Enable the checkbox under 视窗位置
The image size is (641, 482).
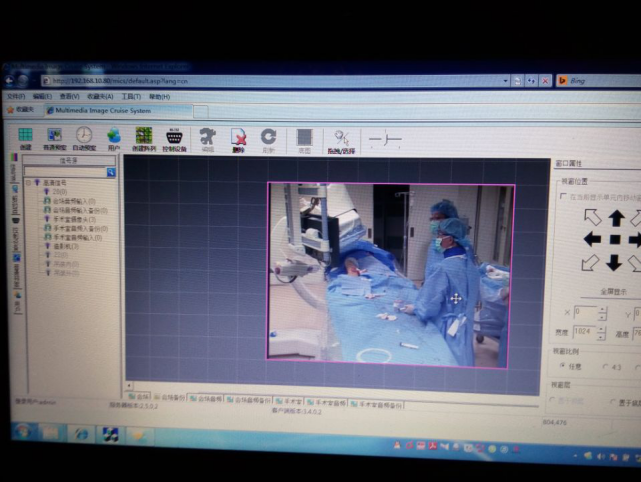[x=563, y=197]
